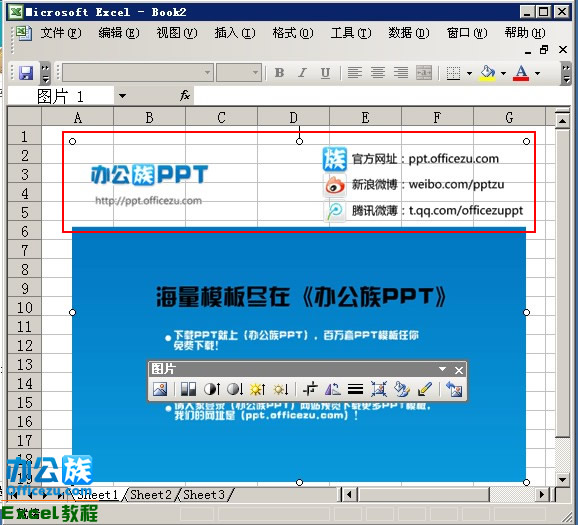Screen dimensions: 578x525
Task: Open the Borders dropdown arrow
Action: pos(469,73)
